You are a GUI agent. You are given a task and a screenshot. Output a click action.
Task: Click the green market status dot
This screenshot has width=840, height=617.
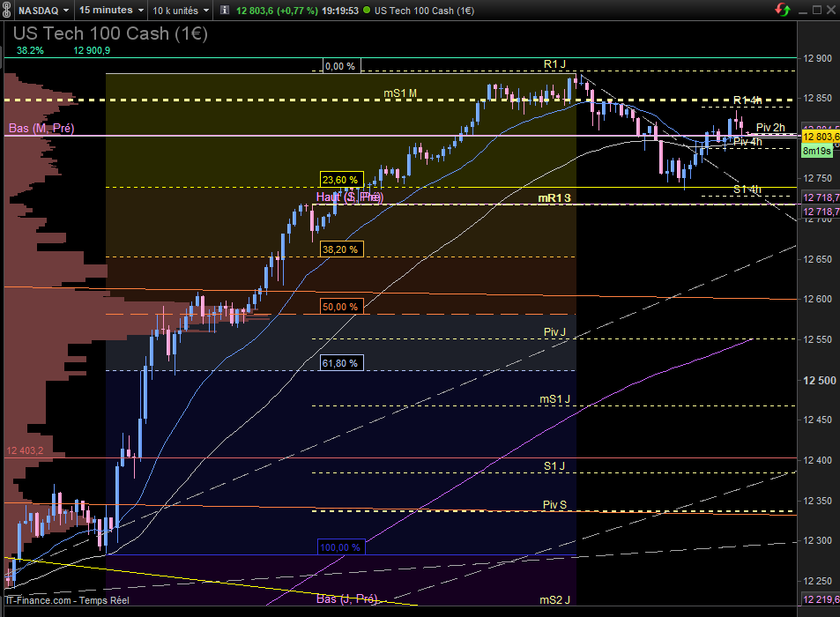[x=367, y=11]
